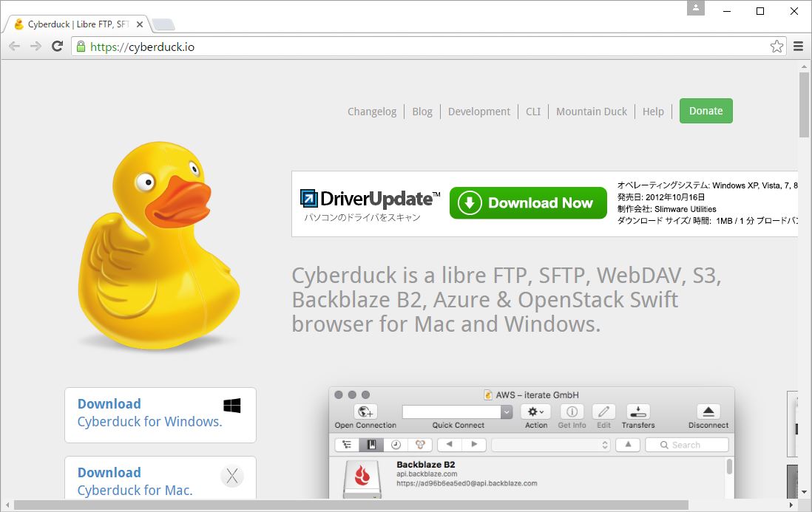This screenshot has height=512, width=812.
Task: Click the forward triangle in the Cyberduck screenshot
Action: (x=474, y=444)
